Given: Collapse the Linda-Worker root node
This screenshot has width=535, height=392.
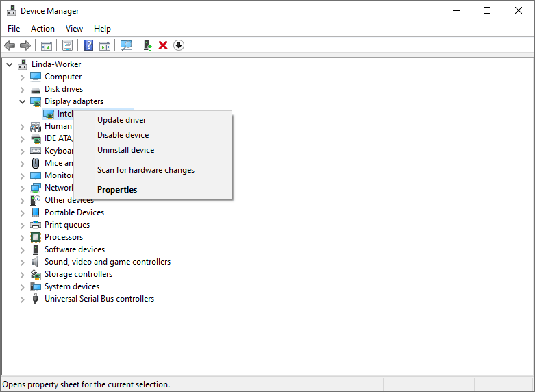Looking at the screenshot, I should pos(9,64).
